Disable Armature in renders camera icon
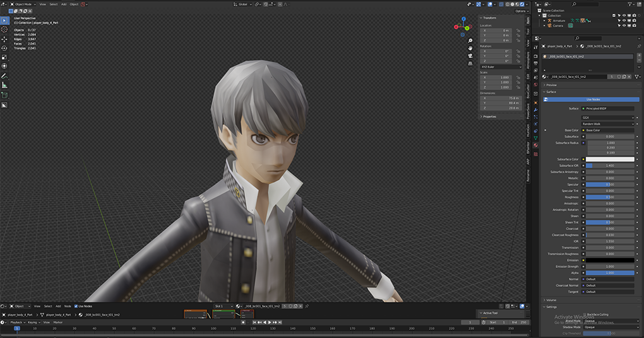 pyautogui.click(x=634, y=21)
